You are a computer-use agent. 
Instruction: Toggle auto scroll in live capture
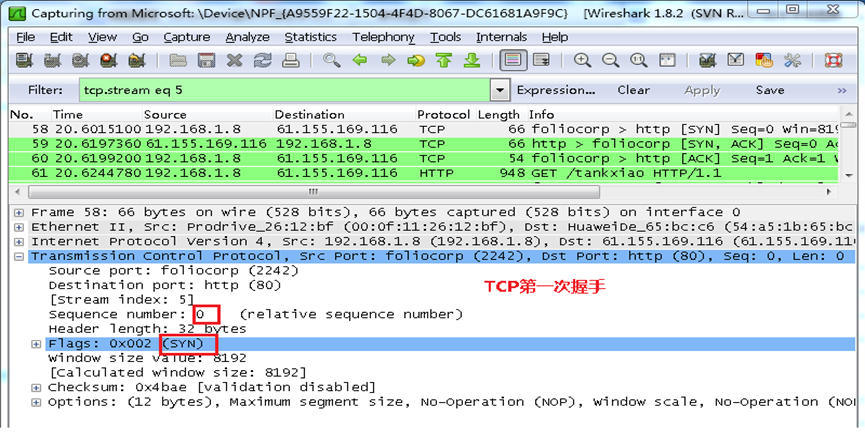[542, 60]
